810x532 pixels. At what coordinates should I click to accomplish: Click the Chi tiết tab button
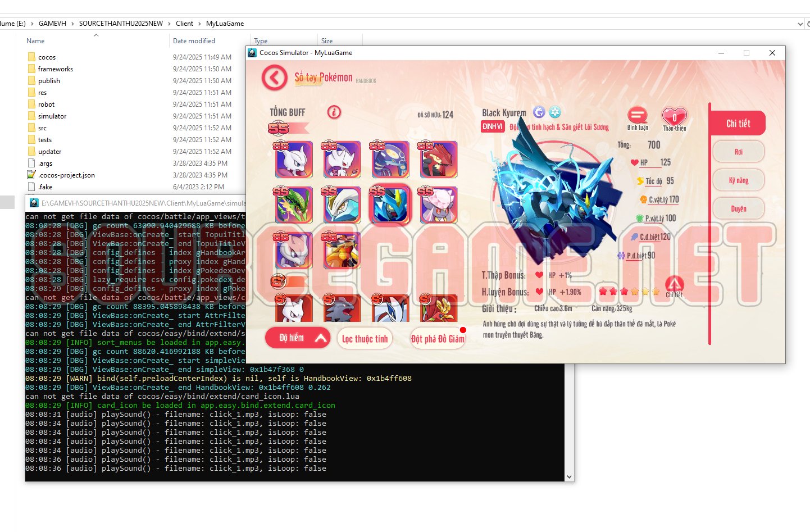point(738,124)
